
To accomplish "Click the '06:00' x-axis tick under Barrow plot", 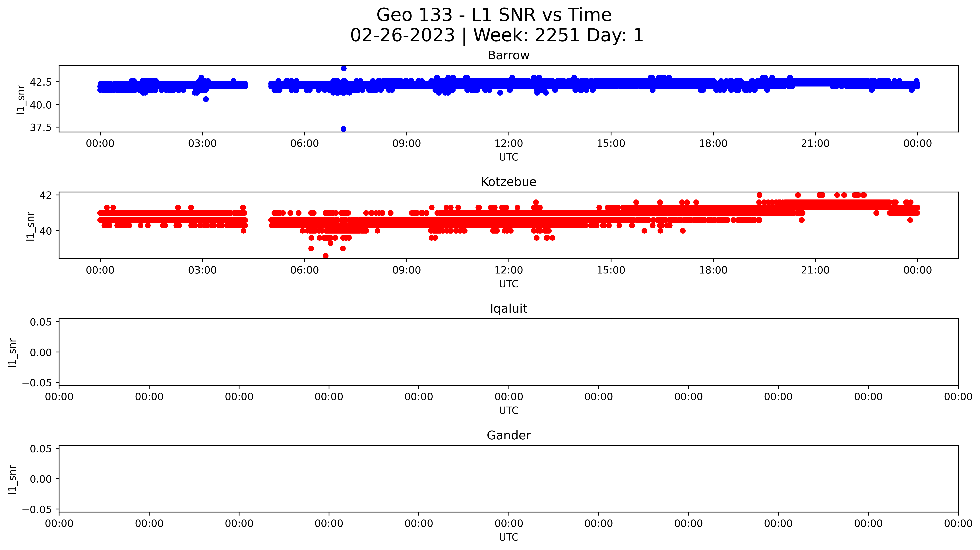I will click(x=304, y=143).
